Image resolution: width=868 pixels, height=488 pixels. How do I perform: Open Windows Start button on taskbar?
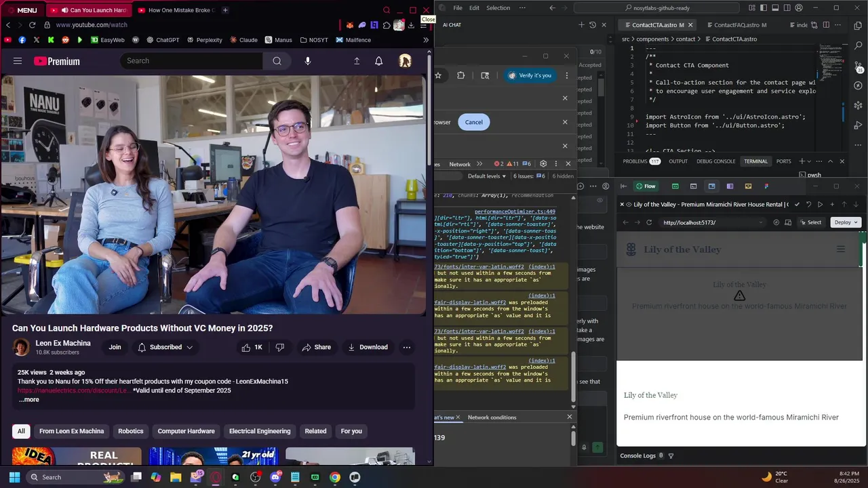[x=14, y=477]
